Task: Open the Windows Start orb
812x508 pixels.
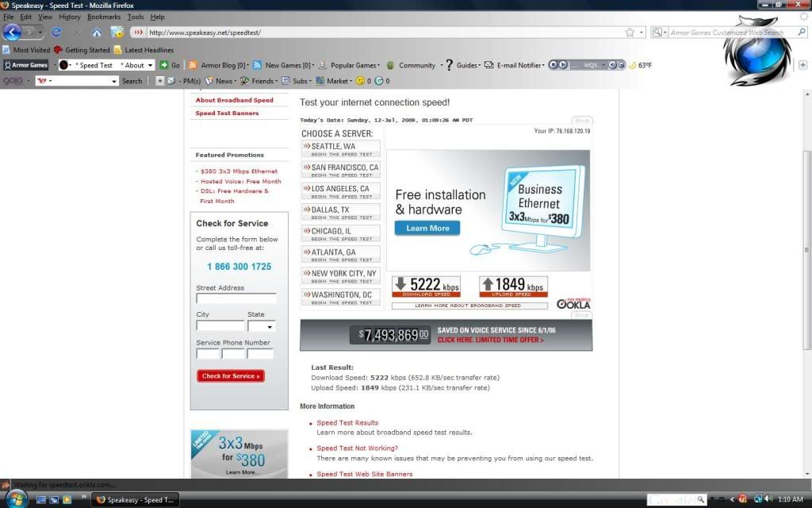Action: (16, 498)
